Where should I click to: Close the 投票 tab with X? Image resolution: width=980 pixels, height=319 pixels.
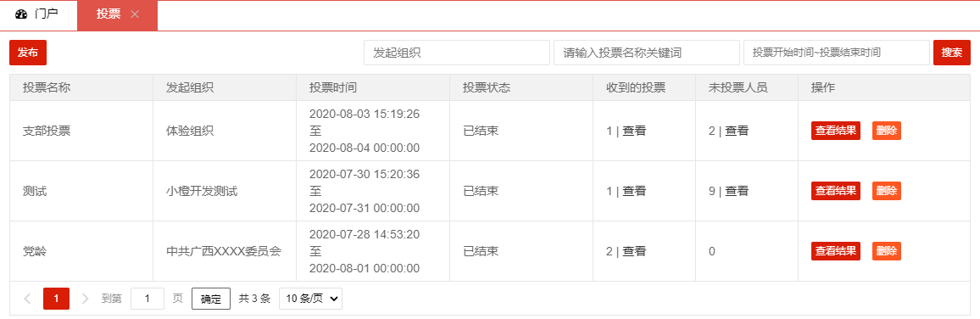[135, 14]
